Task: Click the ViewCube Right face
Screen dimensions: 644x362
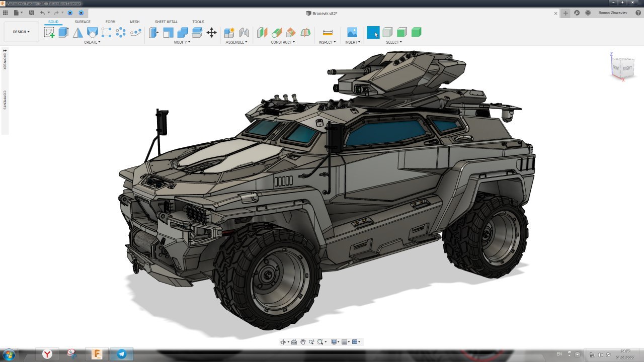Action: click(627, 68)
